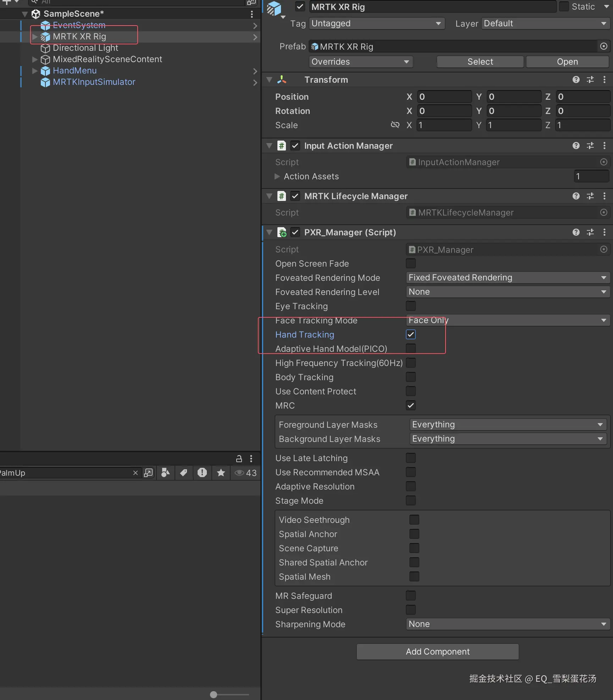Open Face Tracking Mode dropdown
Screen dimensions: 613x700
click(508, 320)
